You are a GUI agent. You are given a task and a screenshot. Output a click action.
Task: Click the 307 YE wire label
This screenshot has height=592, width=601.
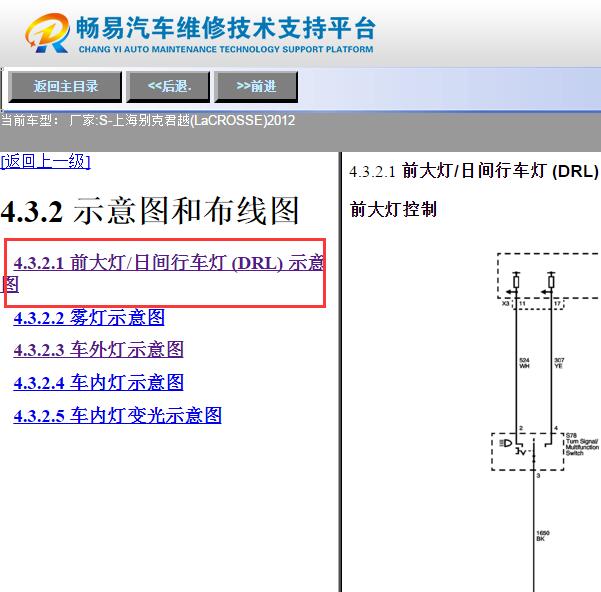tap(559, 363)
